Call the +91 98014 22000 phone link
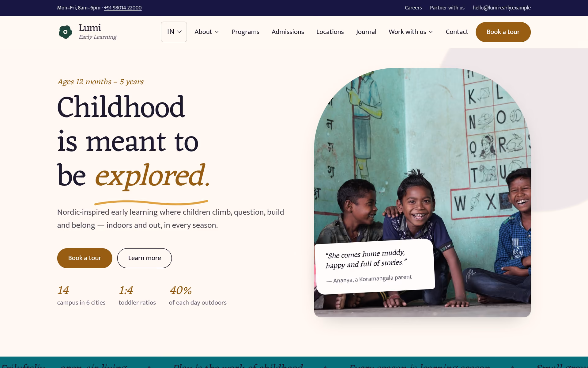 tap(123, 8)
